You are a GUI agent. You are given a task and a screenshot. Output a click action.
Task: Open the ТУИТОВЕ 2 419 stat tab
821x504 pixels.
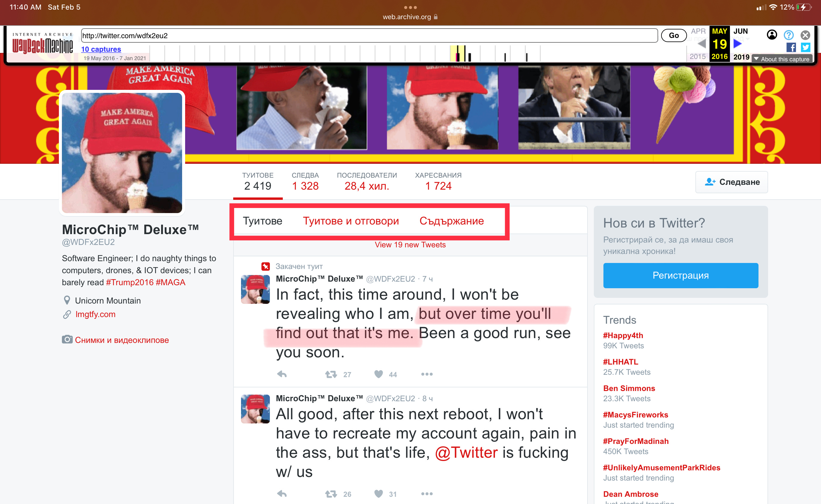258,182
